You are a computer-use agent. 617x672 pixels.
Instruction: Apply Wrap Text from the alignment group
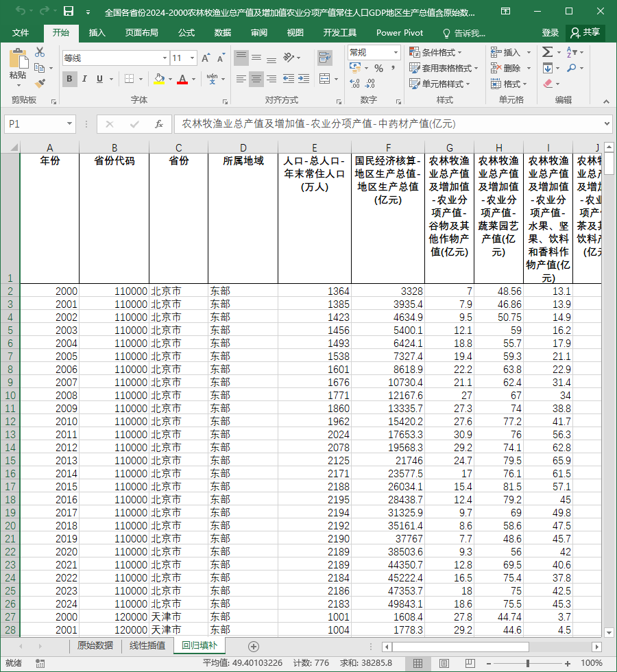pos(325,58)
